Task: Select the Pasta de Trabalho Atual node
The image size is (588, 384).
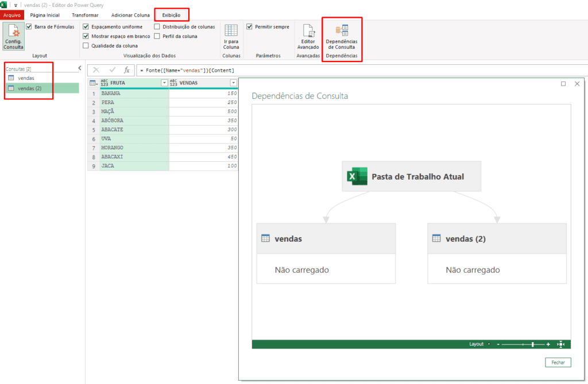Action: coord(411,176)
